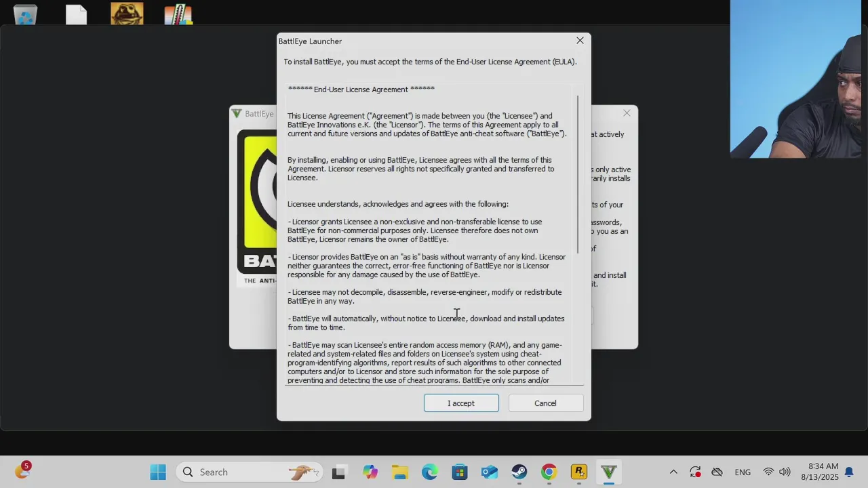Screen dimensions: 868x488
Task: Click the active GTA V taskbar icon
Action: 609,472
